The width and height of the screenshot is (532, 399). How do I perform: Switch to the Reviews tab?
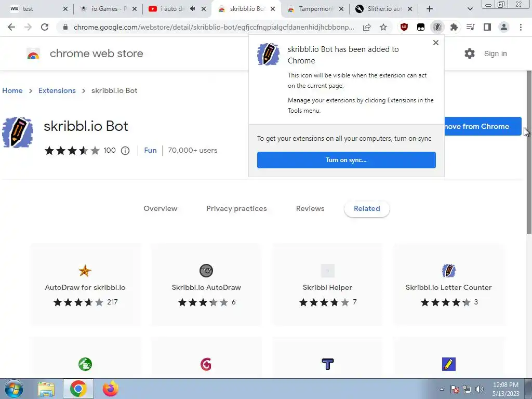pos(310,209)
